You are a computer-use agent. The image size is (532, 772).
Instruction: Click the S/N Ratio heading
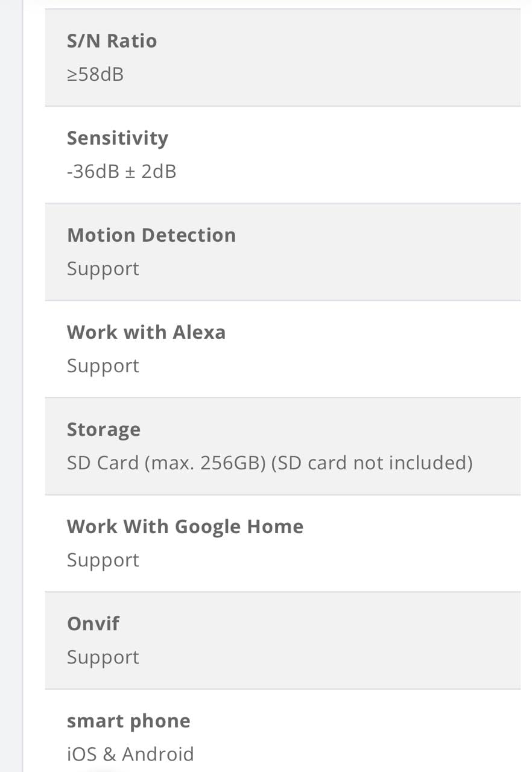click(112, 41)
